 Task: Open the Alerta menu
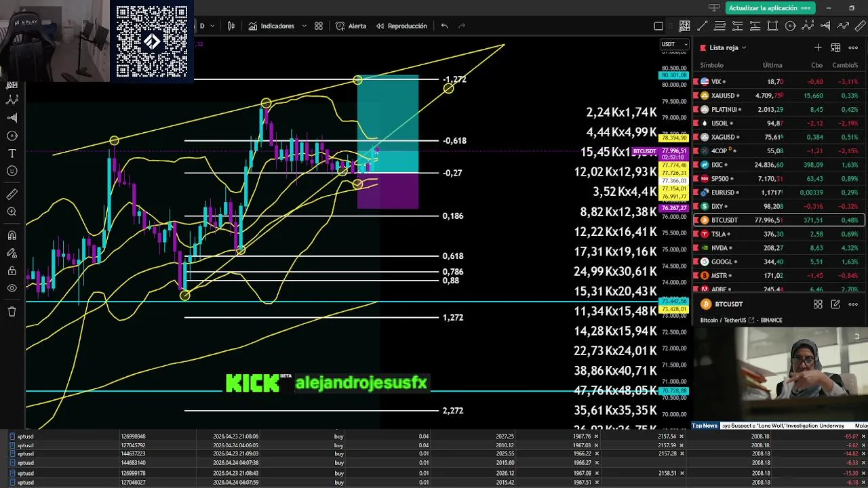351,26
